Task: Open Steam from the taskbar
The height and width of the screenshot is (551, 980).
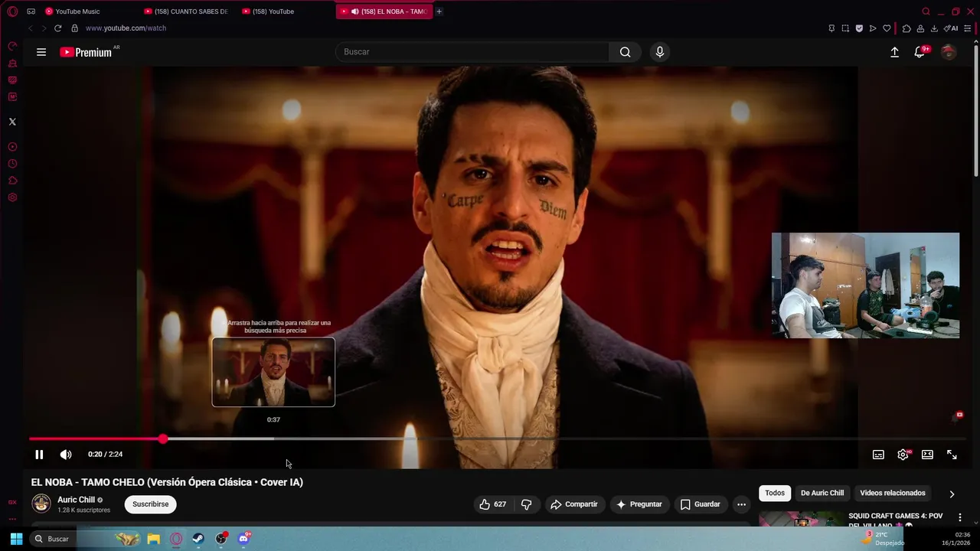Action: tap(198, 539)
